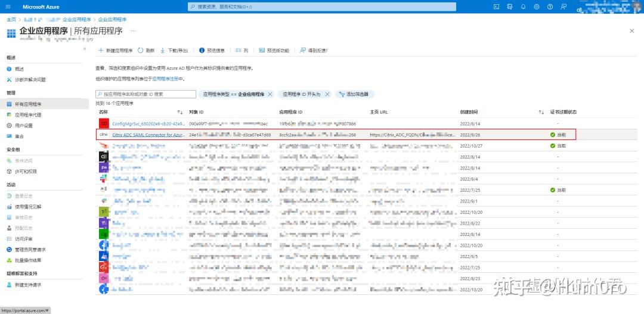
Task: Click the 主页 URL column header
Action: coord(379,112)
